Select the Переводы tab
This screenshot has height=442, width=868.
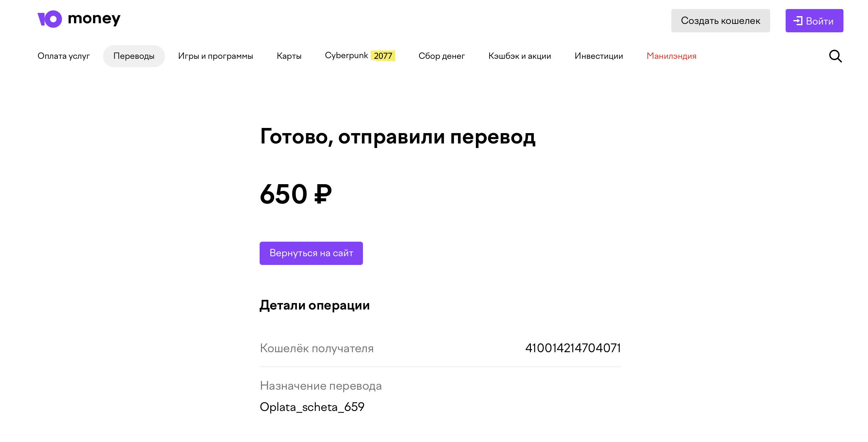click(134, 56)
